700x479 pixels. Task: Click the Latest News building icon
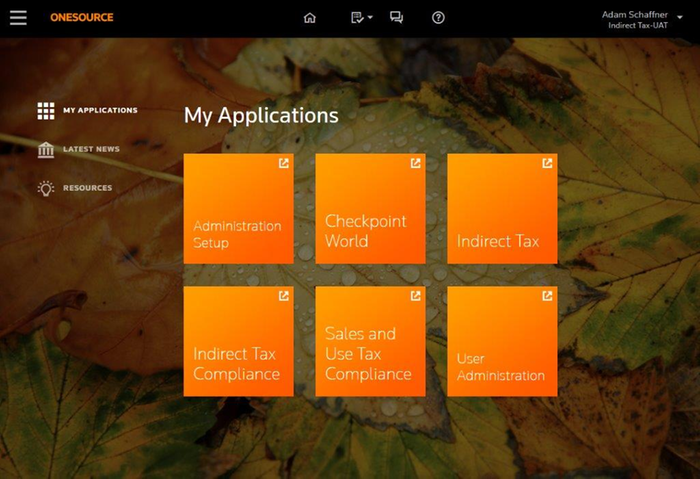point(46,149)
